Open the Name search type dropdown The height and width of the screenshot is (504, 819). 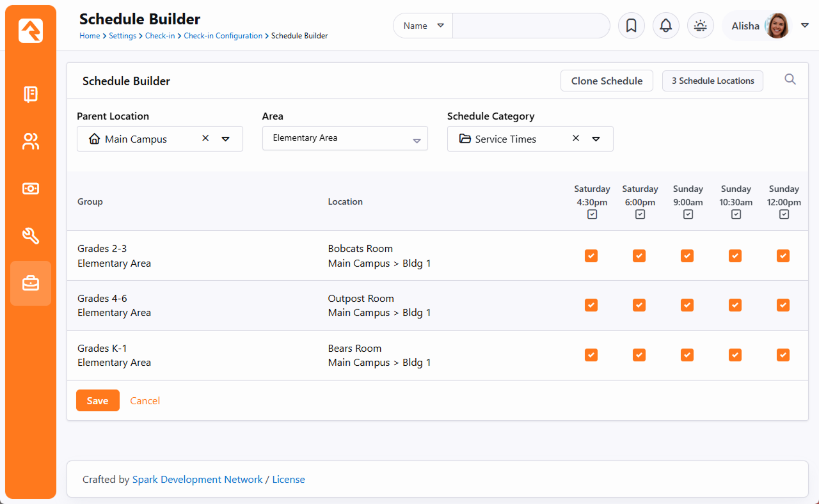point(423,26)
